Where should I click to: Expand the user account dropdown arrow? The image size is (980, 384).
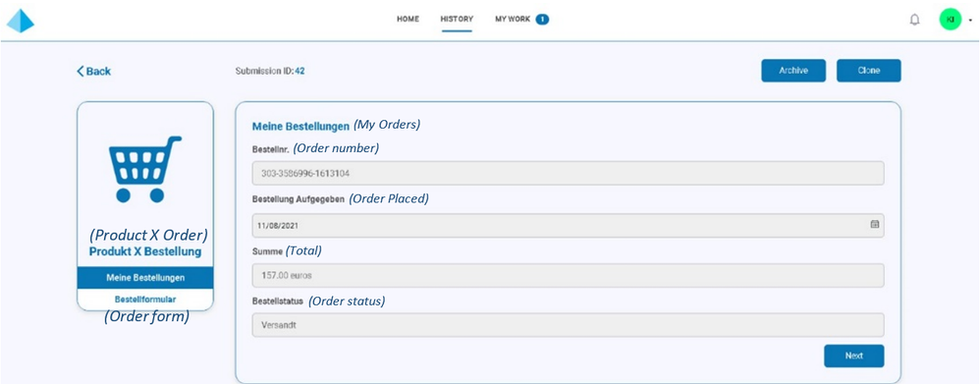tap(970, 21)
